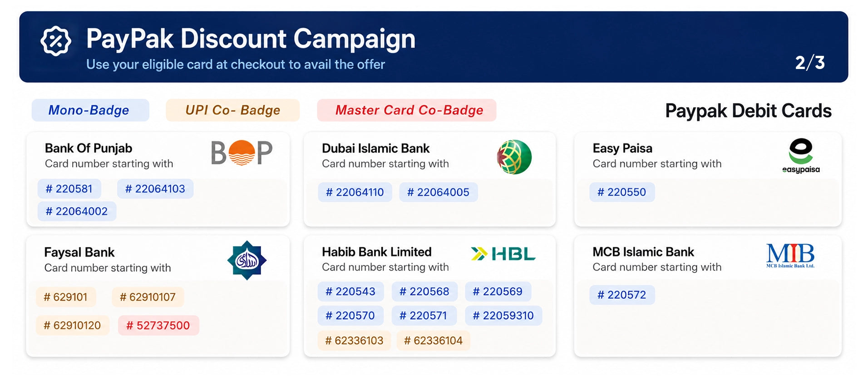Click the Dubai Islamic Bank globe logo
Viewport: 868px width, 380px height.
(x=514, y=157)
